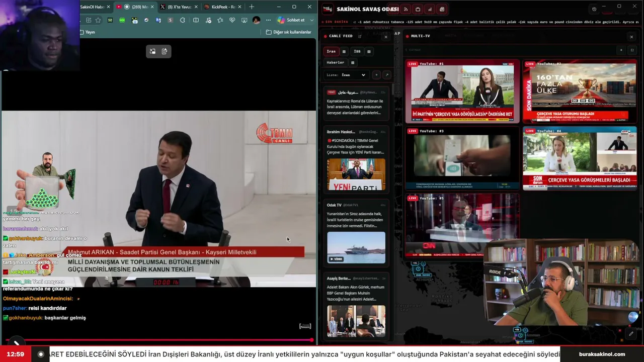Click picture-in-picture icon above video
Viewport: 644px width, 362px height.
coord(152,51)
